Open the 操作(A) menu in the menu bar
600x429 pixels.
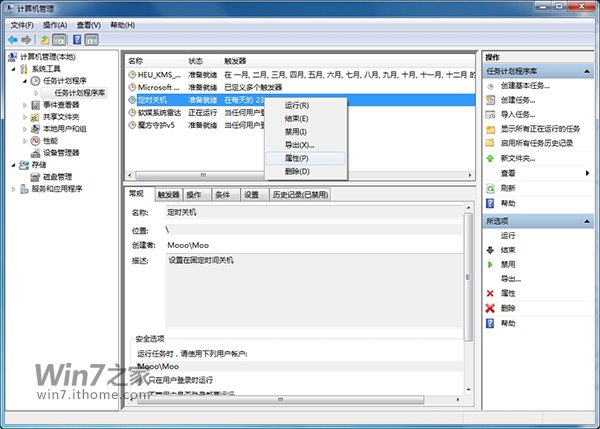(x=55, y=23)
